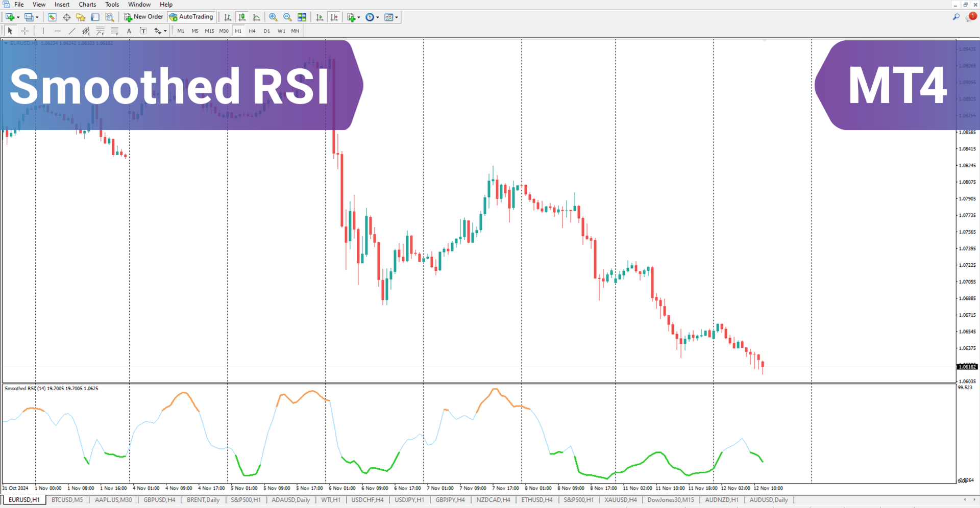Draw a horizontal line on the chart

57,31
